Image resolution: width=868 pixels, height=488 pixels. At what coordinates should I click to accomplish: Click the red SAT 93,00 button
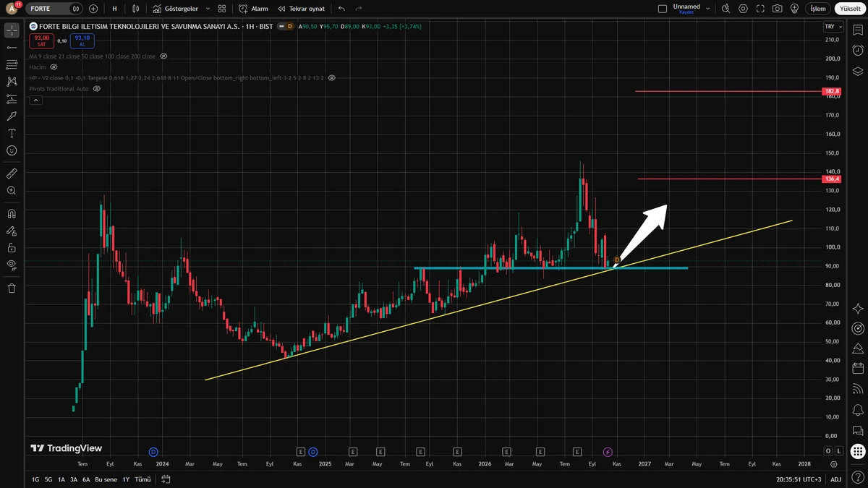click(x=42, y=40)
